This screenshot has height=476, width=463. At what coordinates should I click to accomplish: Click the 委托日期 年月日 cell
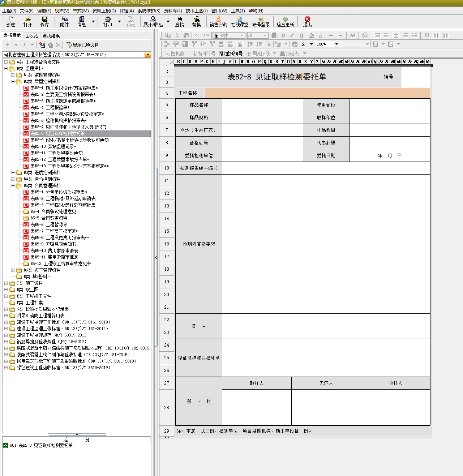390,155
